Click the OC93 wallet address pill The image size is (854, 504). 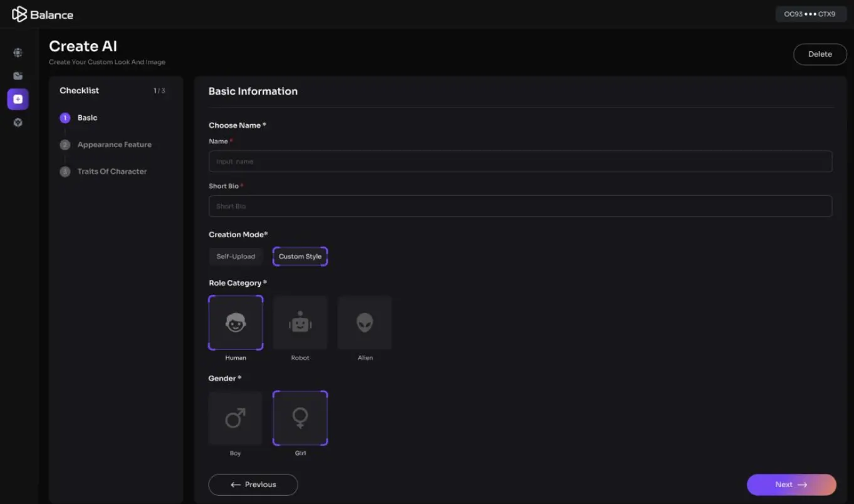(x=811, y=14)
